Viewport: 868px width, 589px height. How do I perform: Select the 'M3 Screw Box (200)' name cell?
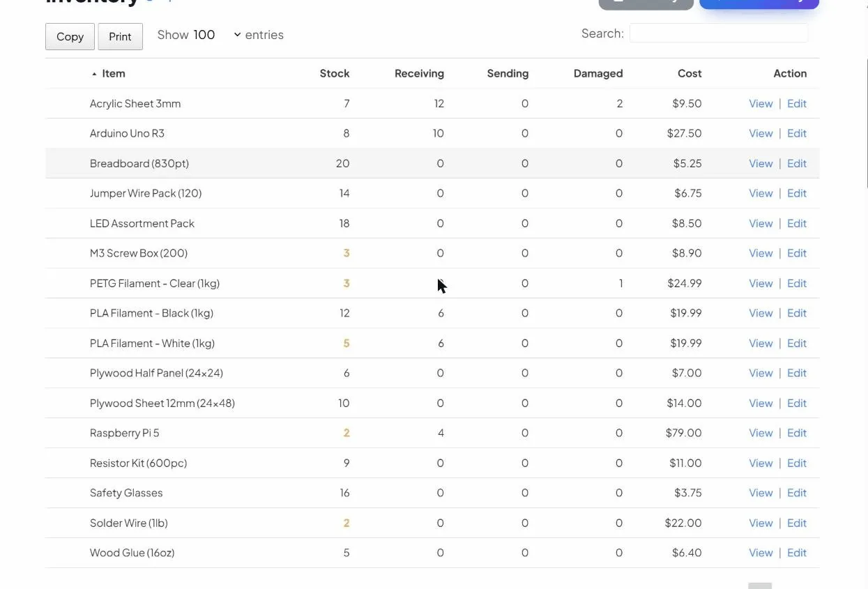pos(139,253)
